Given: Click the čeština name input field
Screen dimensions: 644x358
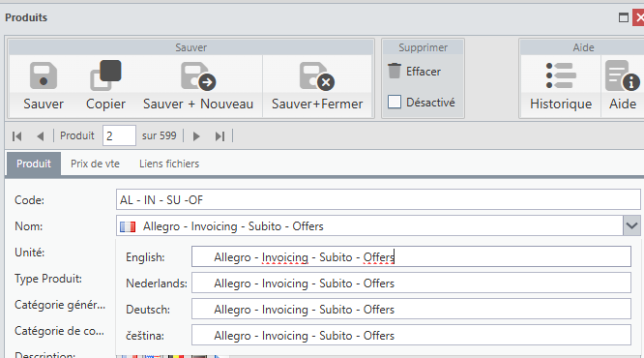Looking at the screenshot, I should (411, 336).
